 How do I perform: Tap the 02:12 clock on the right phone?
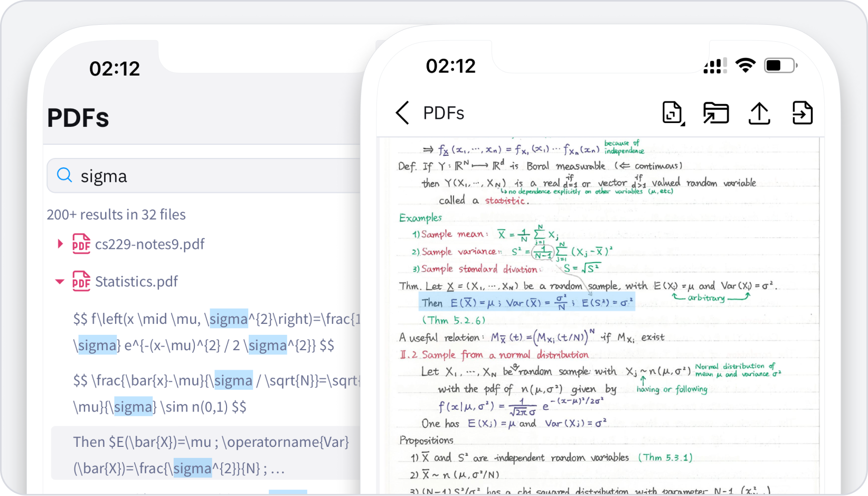click(x=451, y=66)
